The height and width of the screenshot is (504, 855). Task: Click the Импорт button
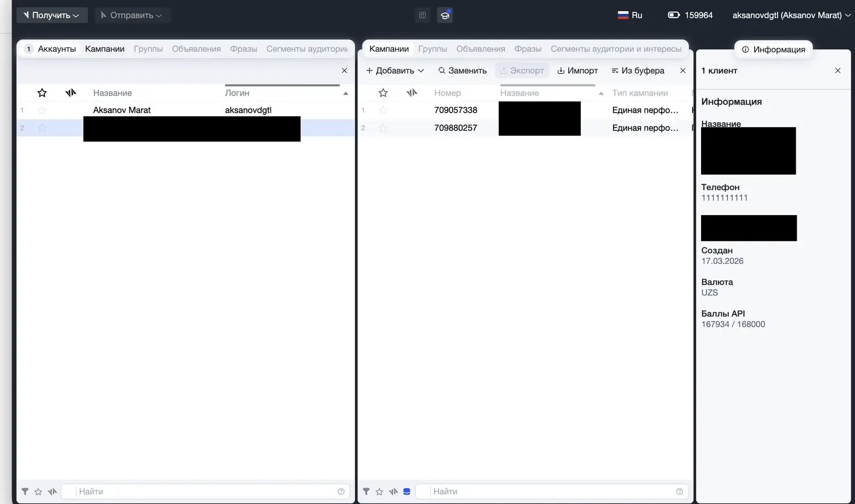[577, 70]
